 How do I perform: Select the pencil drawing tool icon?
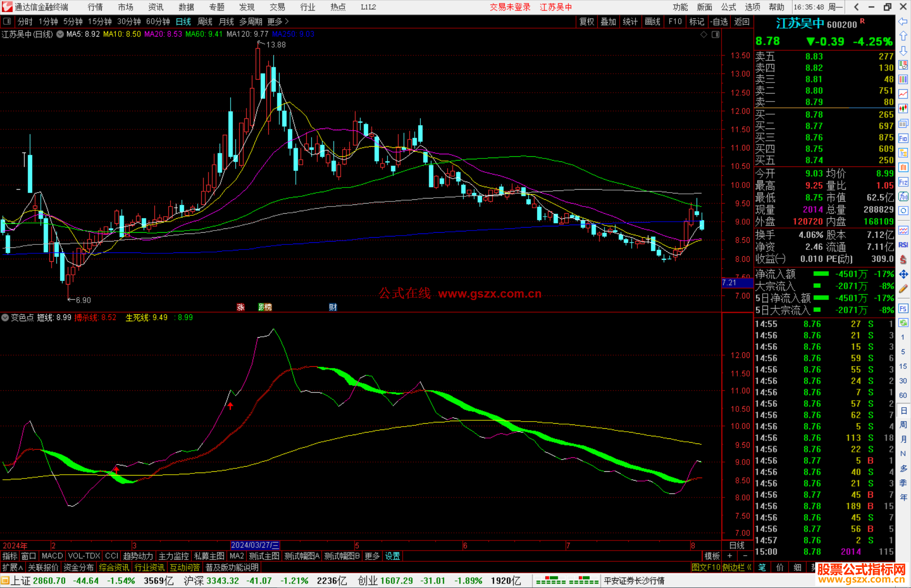[x=903, y=289]
